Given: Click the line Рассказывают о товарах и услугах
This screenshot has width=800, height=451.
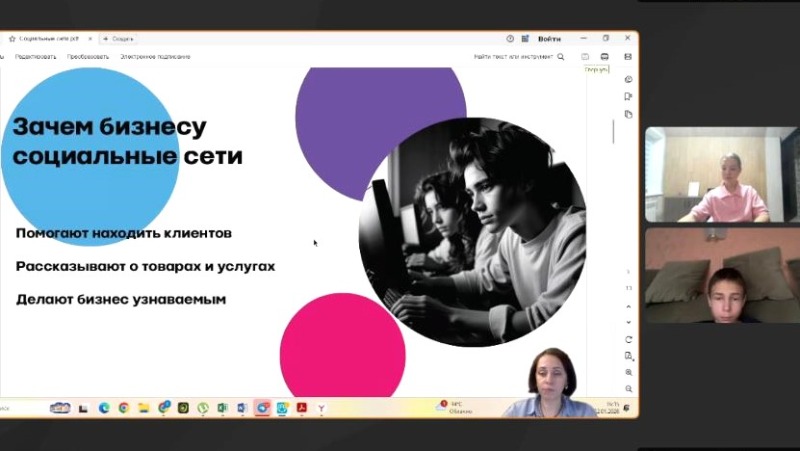Looking at the screenshot, I should pyautogui.click(x=145, y=266).
